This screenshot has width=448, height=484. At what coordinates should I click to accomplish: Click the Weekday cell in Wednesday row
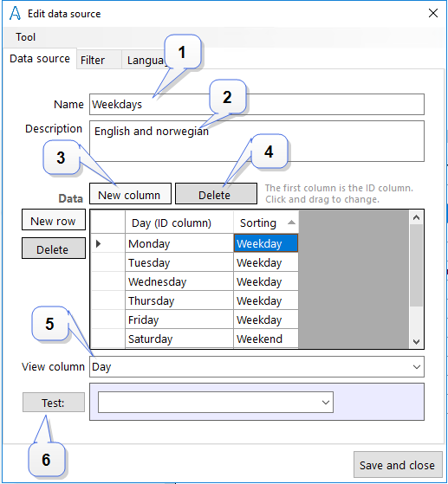click(266, 281)
